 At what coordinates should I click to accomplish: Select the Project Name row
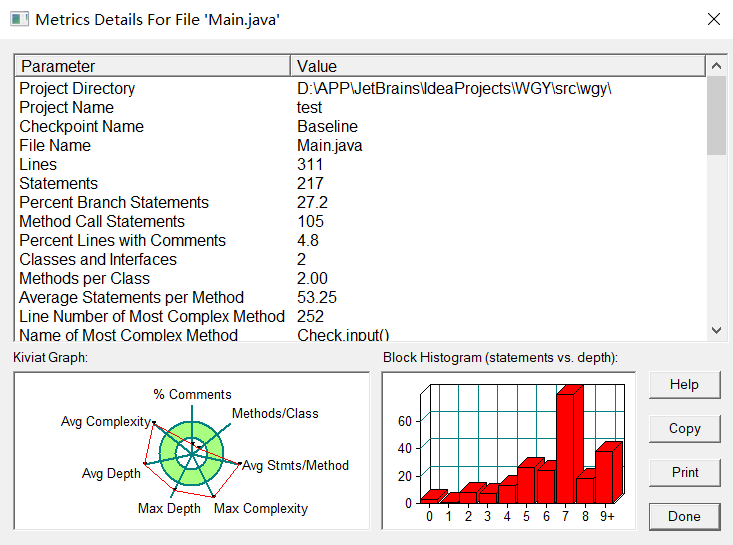click(x=360, y=108)
